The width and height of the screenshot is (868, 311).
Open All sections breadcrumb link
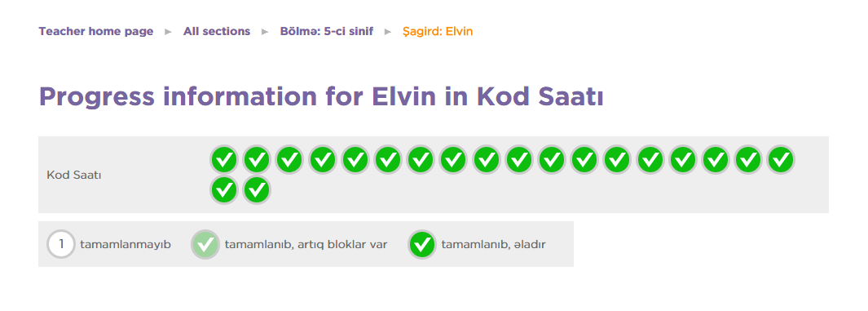217,32
